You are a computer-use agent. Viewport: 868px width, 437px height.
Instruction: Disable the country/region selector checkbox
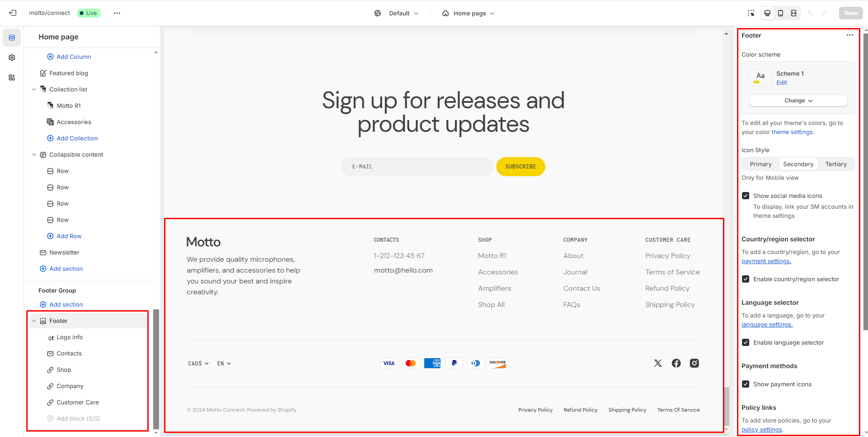point(746,279)
